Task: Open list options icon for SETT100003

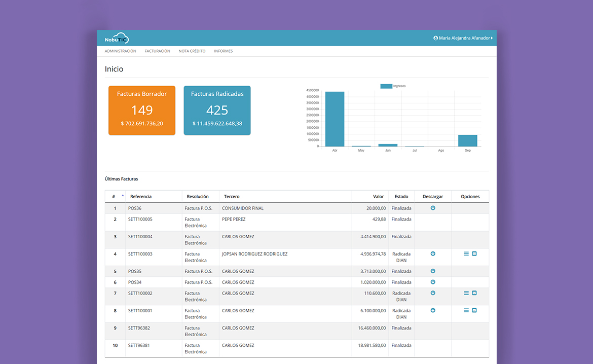Action: [x=466, y=254]
